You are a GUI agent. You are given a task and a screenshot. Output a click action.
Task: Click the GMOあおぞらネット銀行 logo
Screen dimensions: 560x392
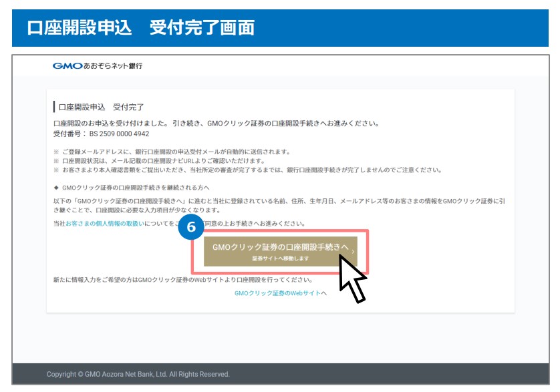[98, 65]
